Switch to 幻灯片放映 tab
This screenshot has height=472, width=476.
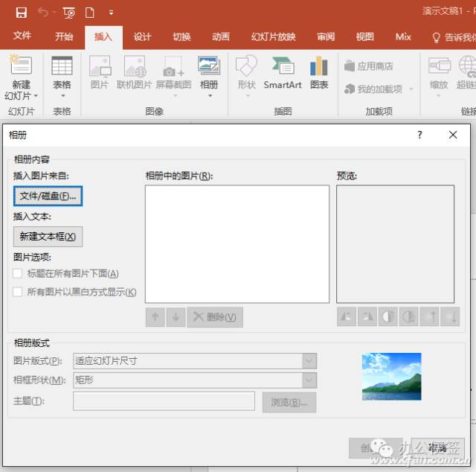pos(273,37)
